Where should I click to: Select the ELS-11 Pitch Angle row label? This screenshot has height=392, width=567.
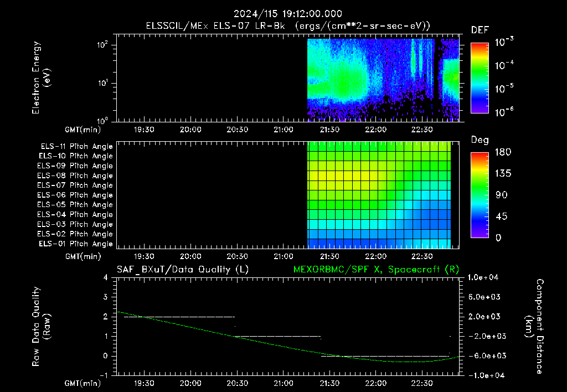click(76, 147)
